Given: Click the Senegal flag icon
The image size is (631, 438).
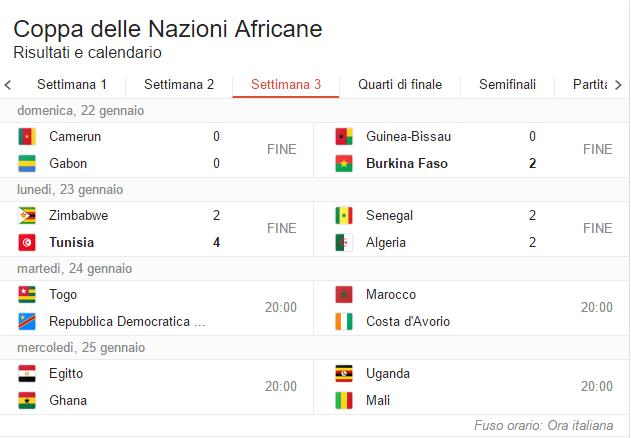Looking at the screenshot, I should click(344, 216).
